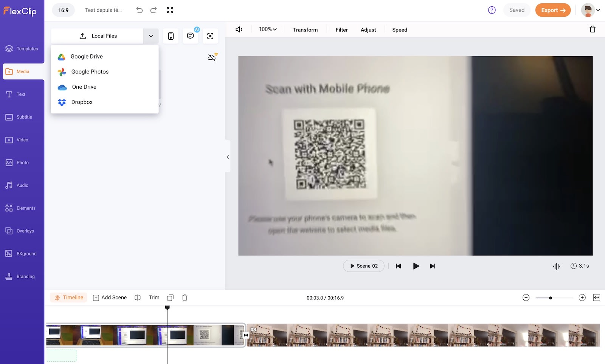
Task: Edit the project title field
Action: (103, 10)
